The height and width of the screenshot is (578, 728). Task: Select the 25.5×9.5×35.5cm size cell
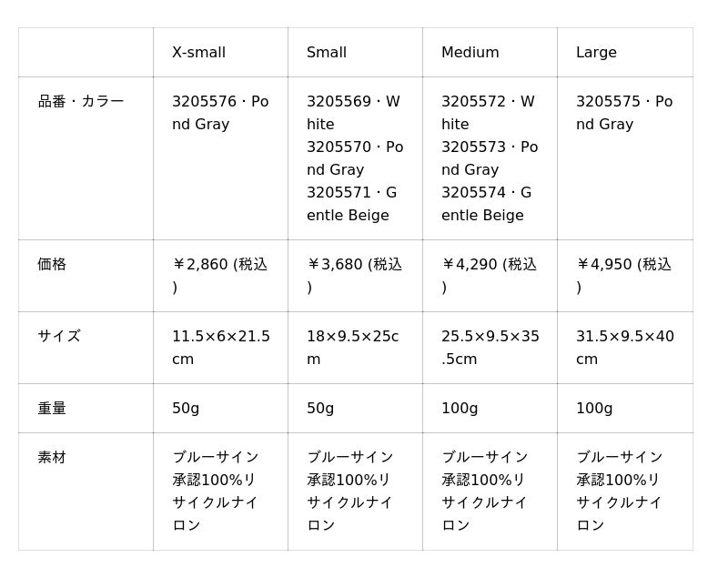pyautogui.click(x=490, y=348)
